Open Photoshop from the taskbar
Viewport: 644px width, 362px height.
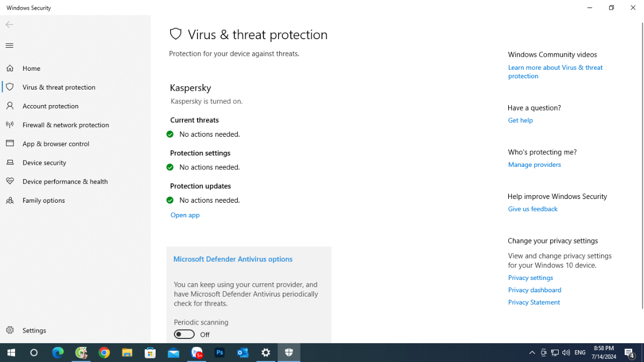[219, 352]
